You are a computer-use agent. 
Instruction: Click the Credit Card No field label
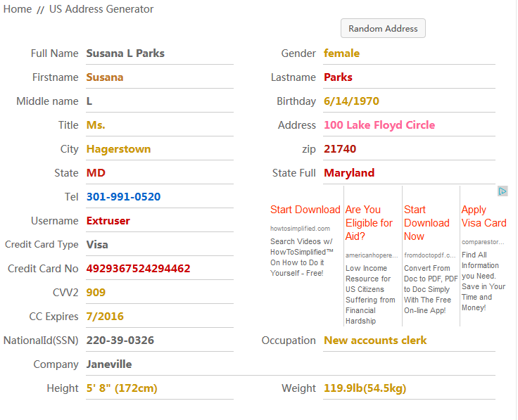pos(43,269)
